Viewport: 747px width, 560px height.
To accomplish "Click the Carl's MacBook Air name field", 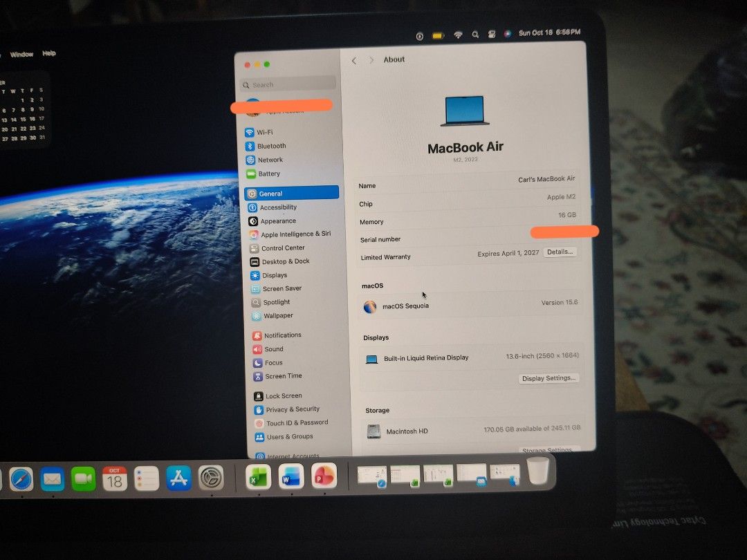I will [546, 179].
